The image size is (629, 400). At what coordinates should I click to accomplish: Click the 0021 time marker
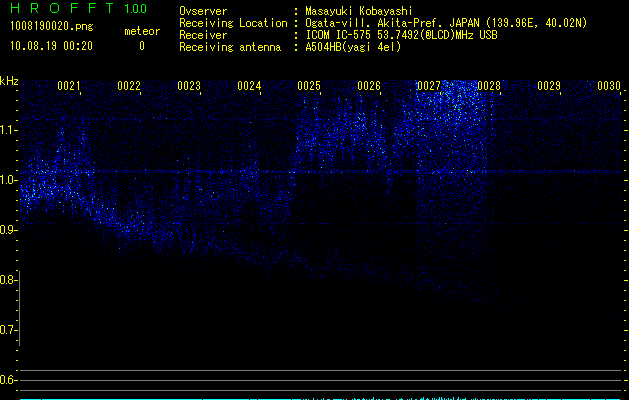pos(69,86)
